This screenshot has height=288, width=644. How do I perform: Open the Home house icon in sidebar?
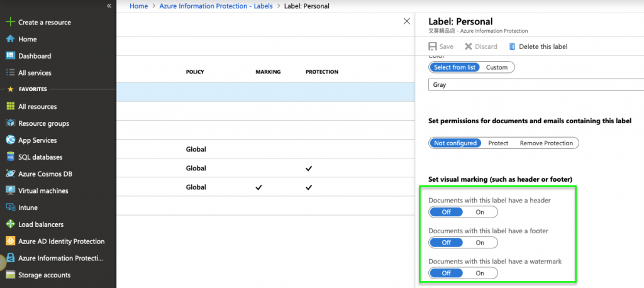[x=11, y=39]
